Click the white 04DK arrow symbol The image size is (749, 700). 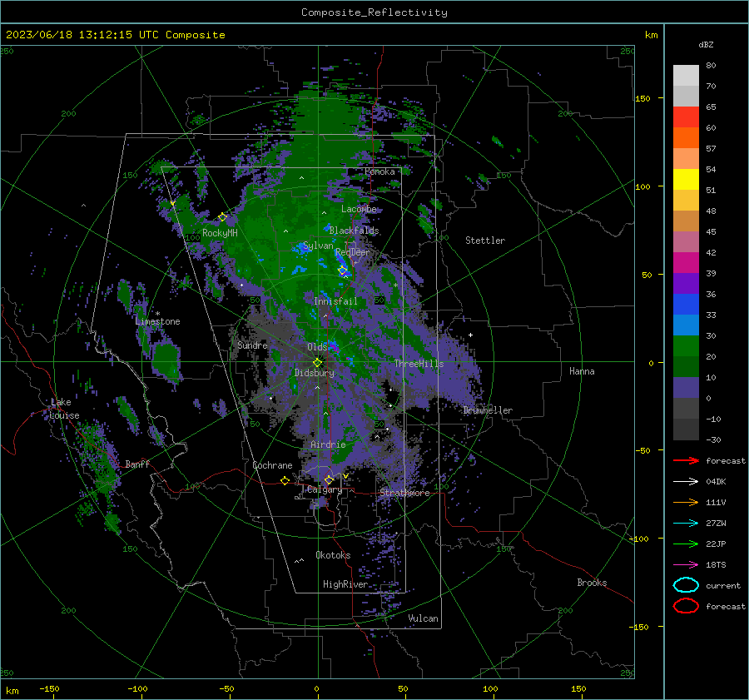point(686,481)
